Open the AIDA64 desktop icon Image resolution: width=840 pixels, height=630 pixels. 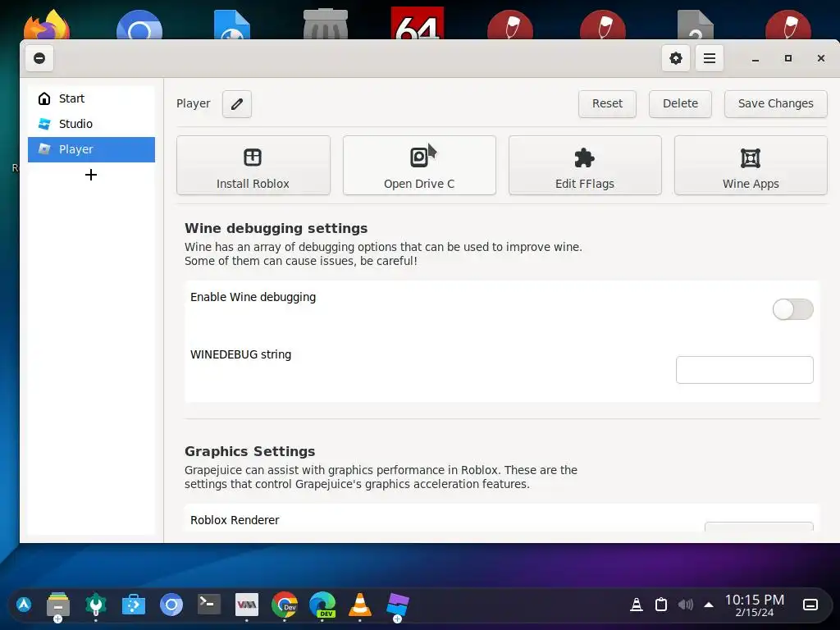(418, 23)
